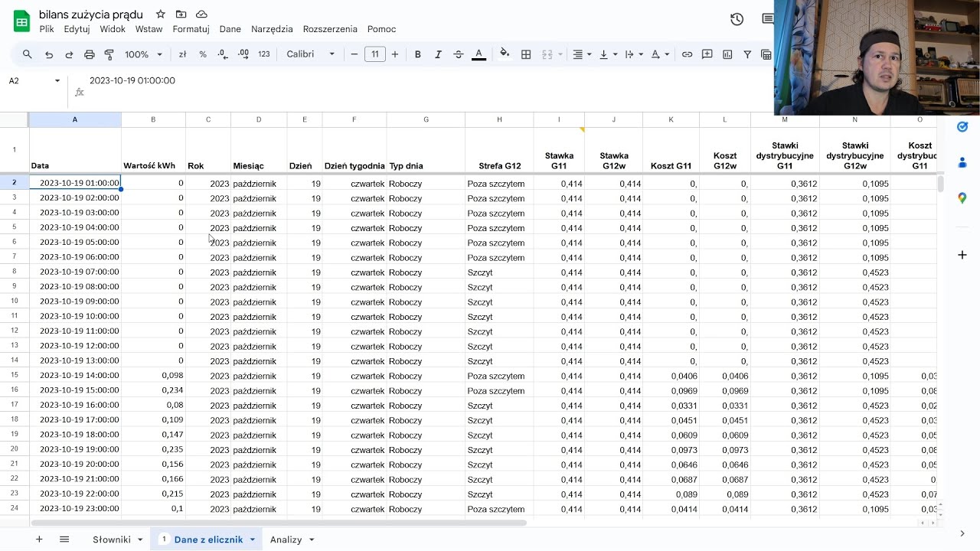980x551 pixels.
Task: Toggle strikethrough formatting
Action: click(459, 54)
